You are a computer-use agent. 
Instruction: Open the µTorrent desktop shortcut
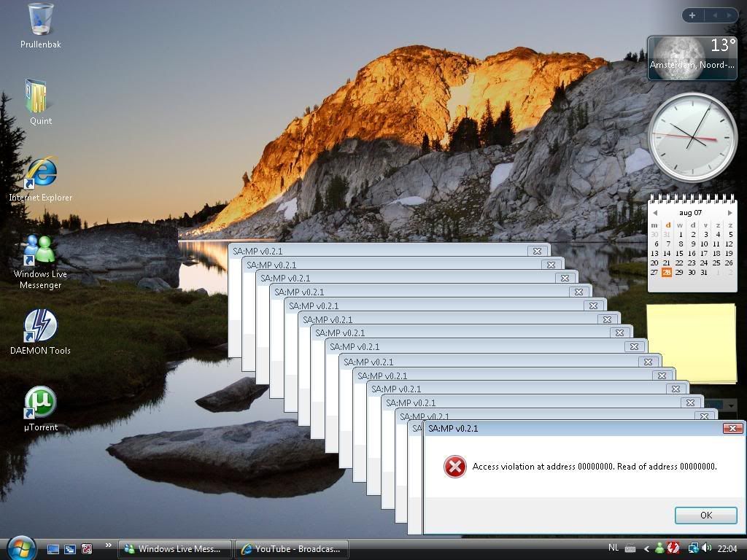pyautogui.click(x=40, y=403)
